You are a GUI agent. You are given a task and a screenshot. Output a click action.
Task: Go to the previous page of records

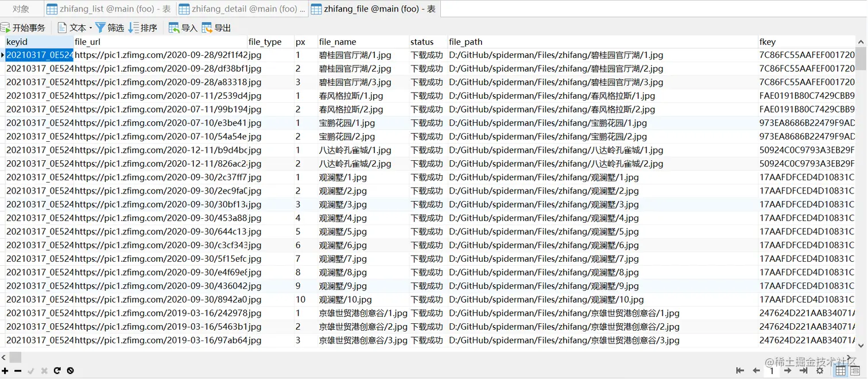click(x=757, y=371)
